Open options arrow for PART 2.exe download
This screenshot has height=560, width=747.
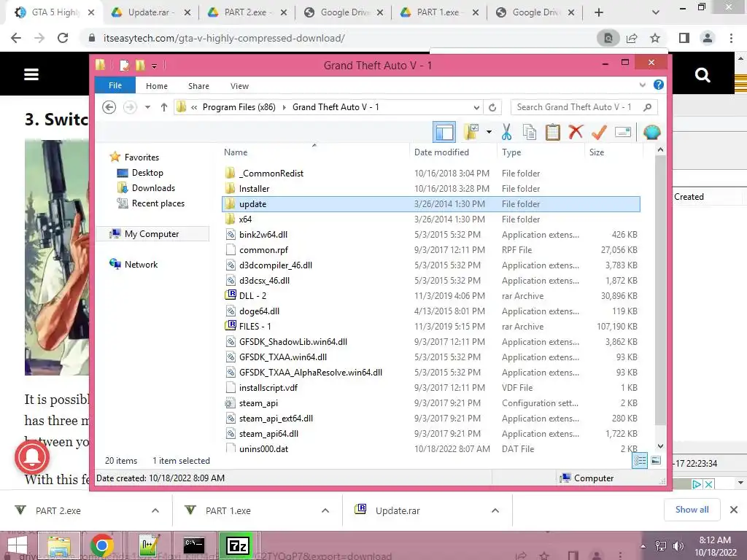(x=155, y=510)
